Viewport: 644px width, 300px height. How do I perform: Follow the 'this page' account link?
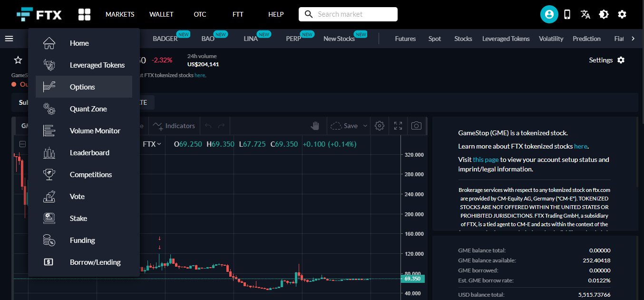pos(486,160)
